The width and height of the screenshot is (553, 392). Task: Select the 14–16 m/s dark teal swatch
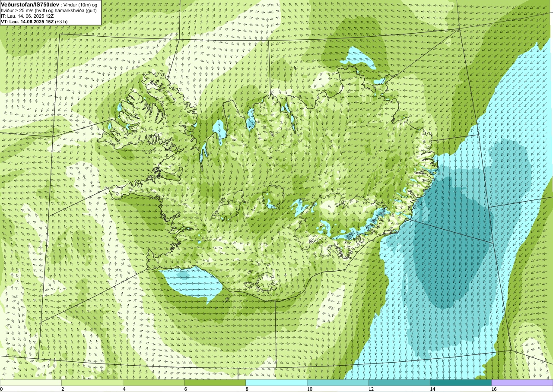pyautogui.click(x=461, y=383)
